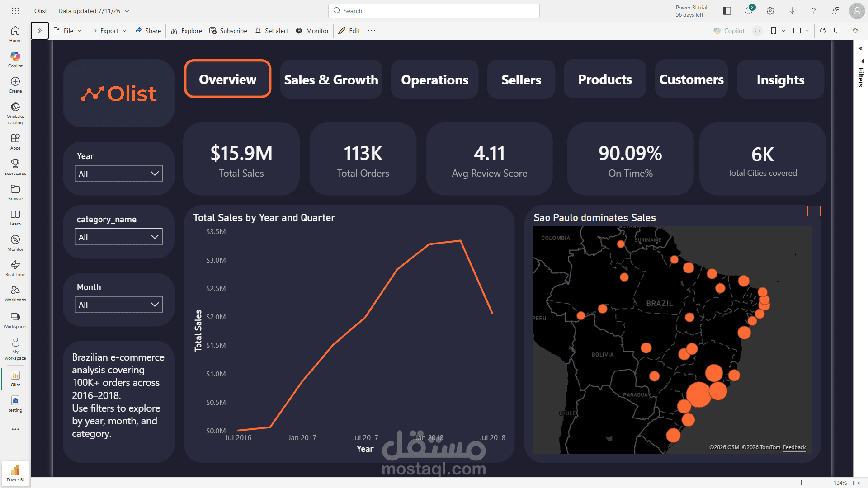Open Monitor in the left sidebar
This screenshot has width=868, height=488.
15,243
